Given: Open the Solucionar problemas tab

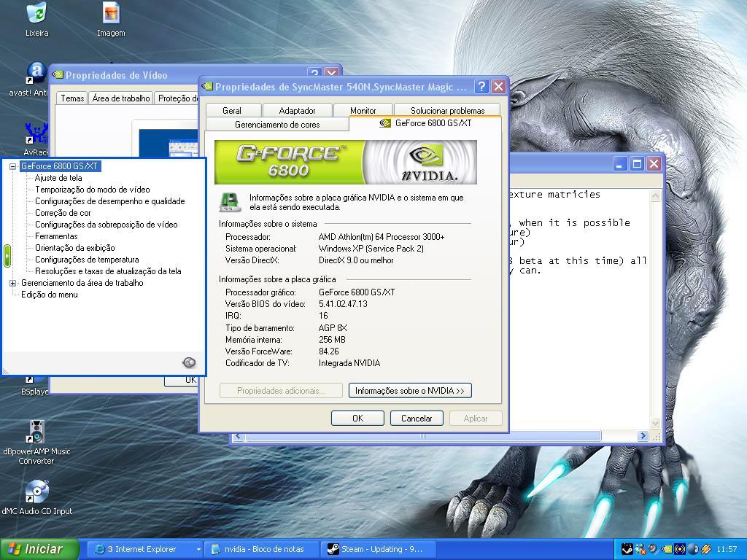Looking at the screenshot, I should 447,111.
